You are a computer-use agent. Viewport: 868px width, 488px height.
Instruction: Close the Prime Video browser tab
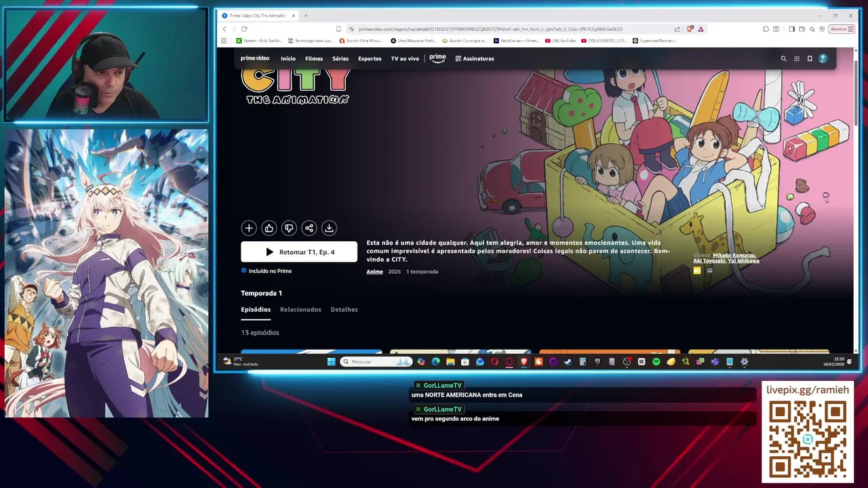click(x=294, y=16)
